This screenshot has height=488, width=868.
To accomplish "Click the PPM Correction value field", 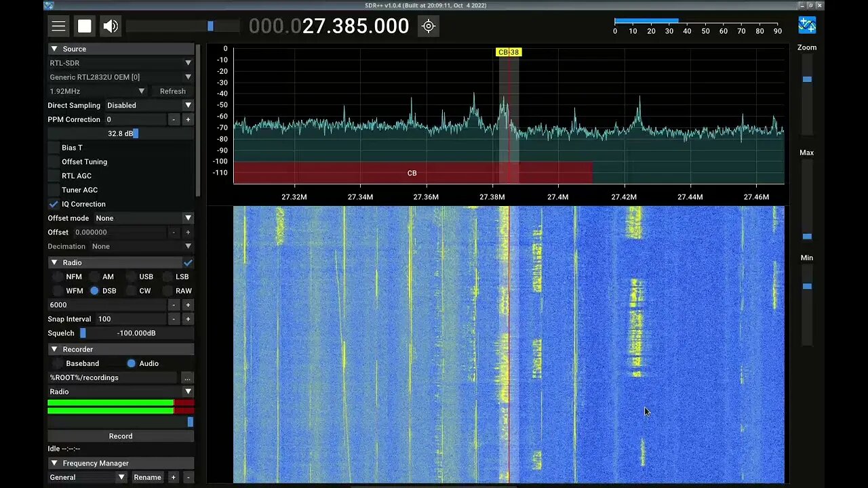I will [x=134, y=119].
